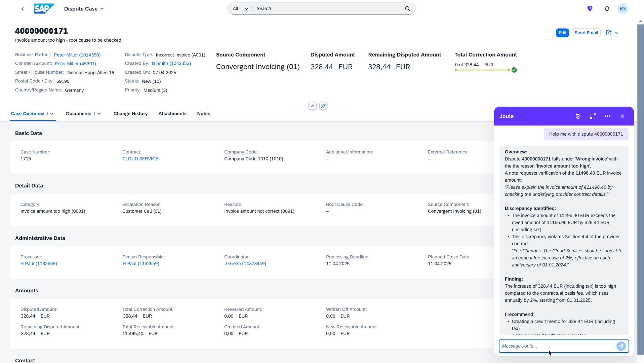
Task: Open the Attachments tab
Action: 172,114
